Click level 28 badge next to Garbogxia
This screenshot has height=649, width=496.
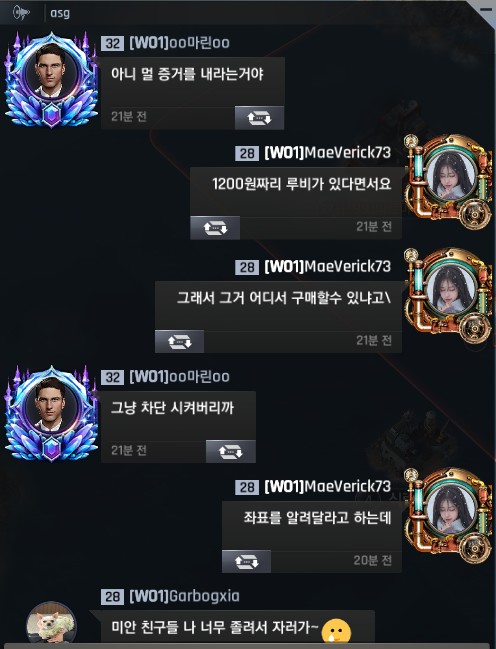coord(112,597)
